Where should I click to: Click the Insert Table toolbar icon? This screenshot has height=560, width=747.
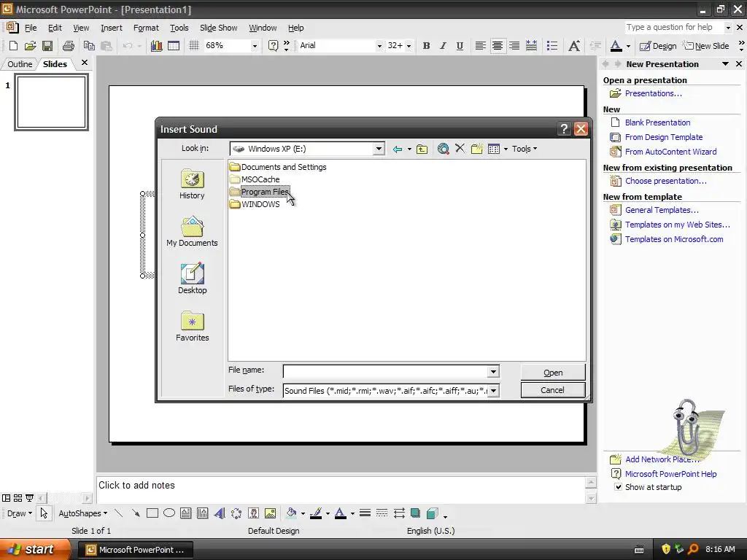[174, 46]
